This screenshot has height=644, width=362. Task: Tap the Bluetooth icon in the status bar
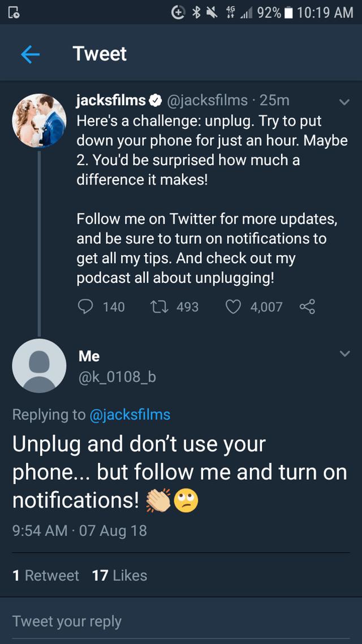[197, 12]
